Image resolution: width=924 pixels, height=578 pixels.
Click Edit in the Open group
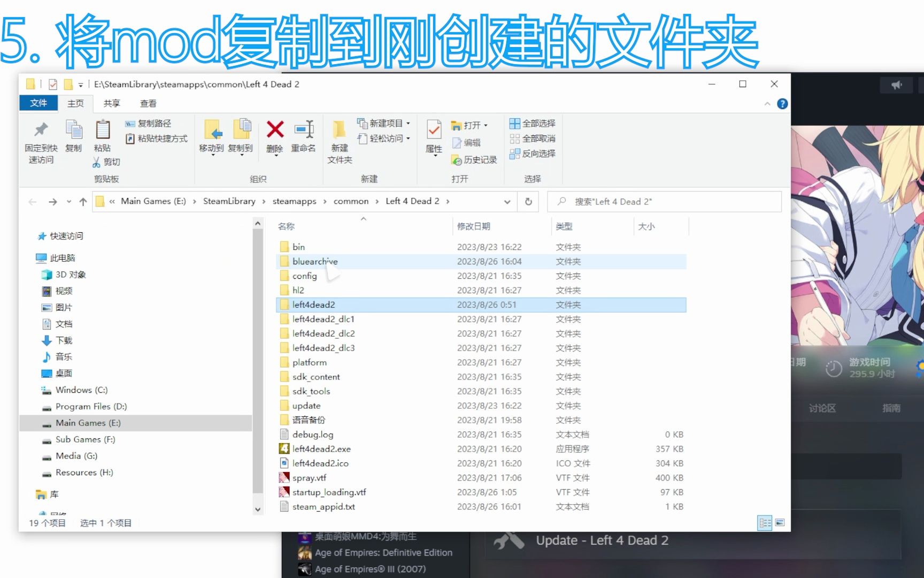coord(466,142)
